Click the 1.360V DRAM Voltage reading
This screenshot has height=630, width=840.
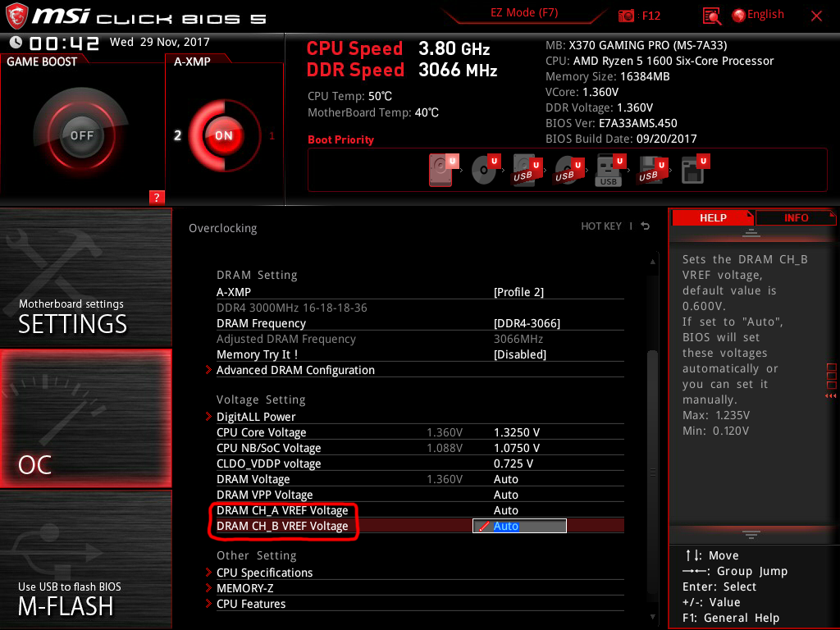point(444,479)
